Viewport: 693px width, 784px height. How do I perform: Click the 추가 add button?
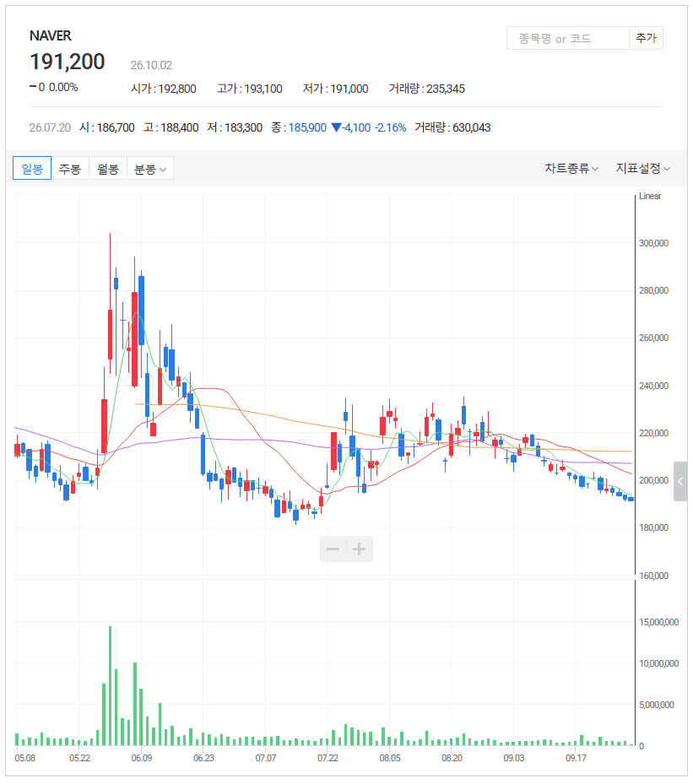point(646,38)
